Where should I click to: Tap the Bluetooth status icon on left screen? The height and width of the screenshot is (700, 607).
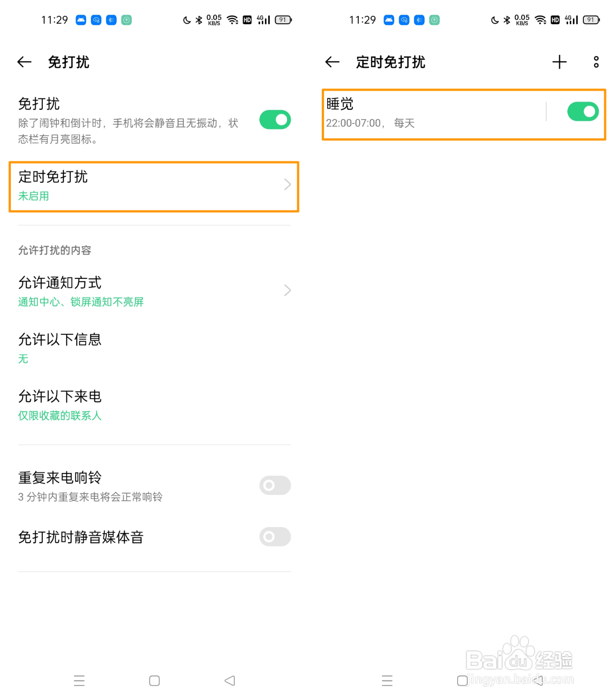199,20
